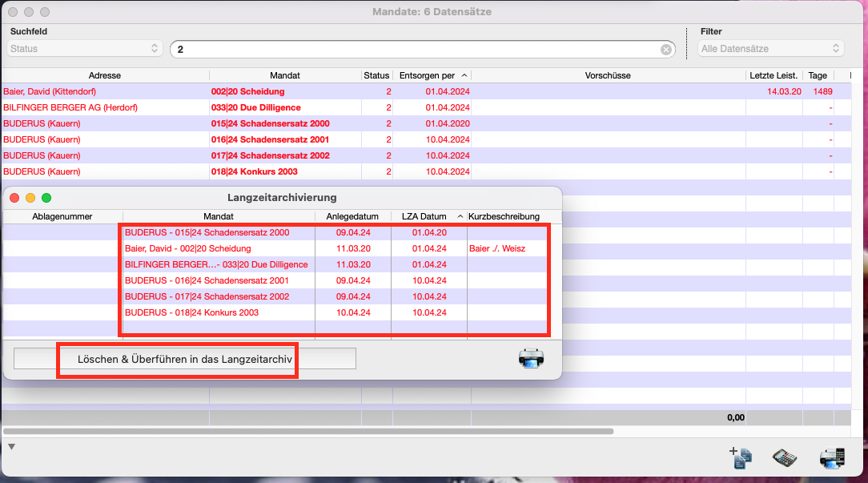Sort by Entsorgen per column header

click(x=432, y=75)
